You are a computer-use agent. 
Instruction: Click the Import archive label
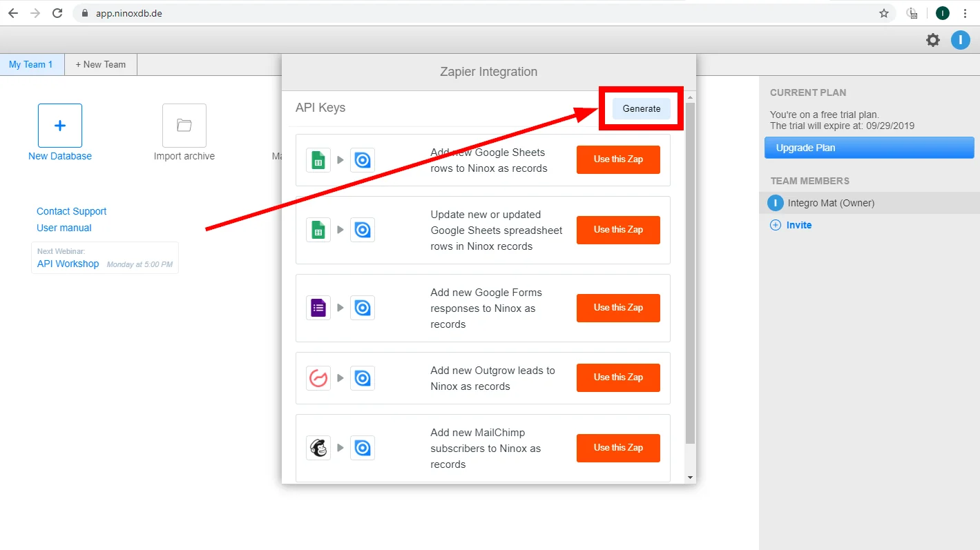[184, 156]
